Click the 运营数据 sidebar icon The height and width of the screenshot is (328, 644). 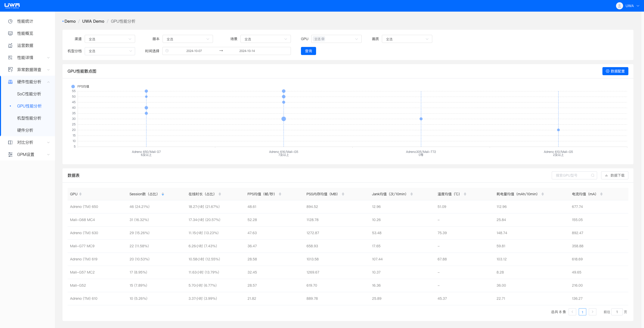[10, 45]
